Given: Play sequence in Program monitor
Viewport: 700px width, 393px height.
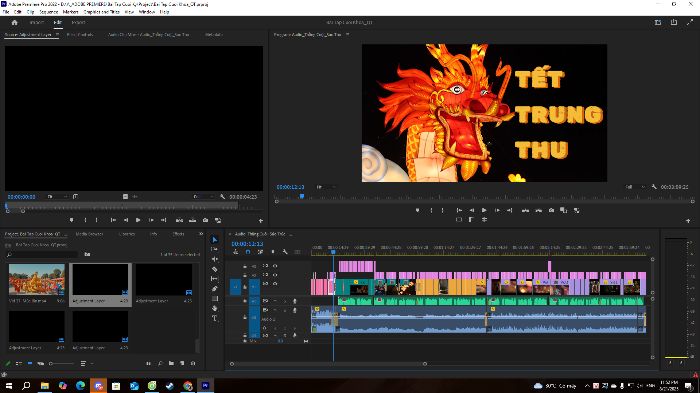Looking at the screenshot, I should (484, 210).
